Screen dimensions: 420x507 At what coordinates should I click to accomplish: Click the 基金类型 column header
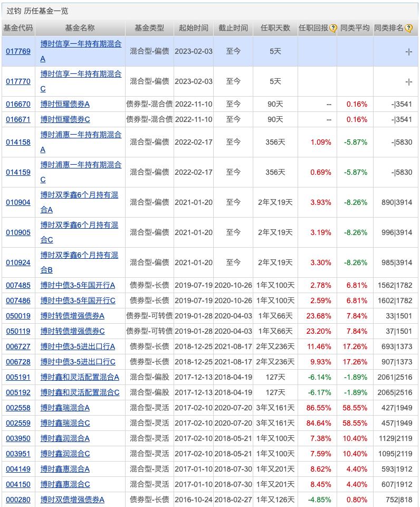click(x=149, y=28)
